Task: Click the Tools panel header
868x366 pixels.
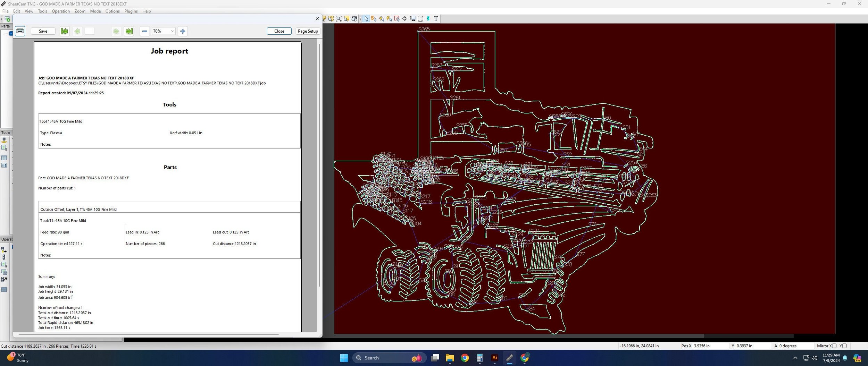Action: 6,133
